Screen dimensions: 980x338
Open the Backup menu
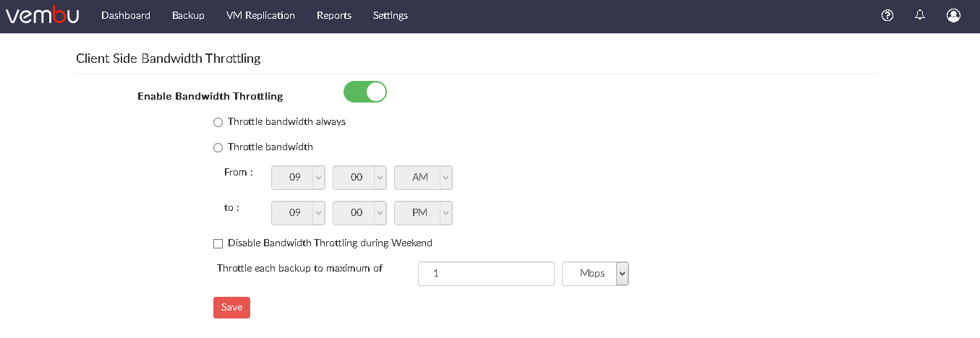coord(188,15)
